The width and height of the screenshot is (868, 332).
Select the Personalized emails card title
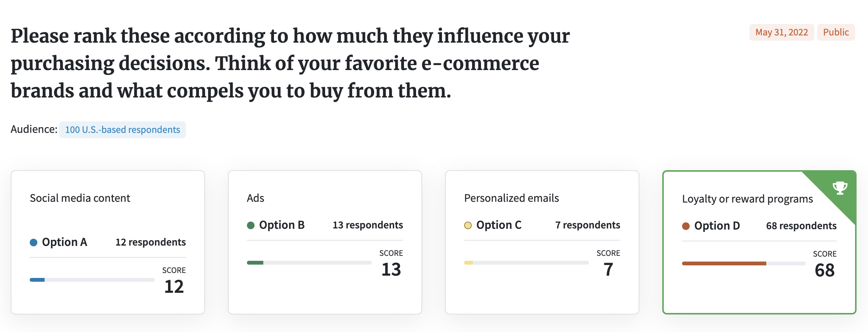coord(511,198)
